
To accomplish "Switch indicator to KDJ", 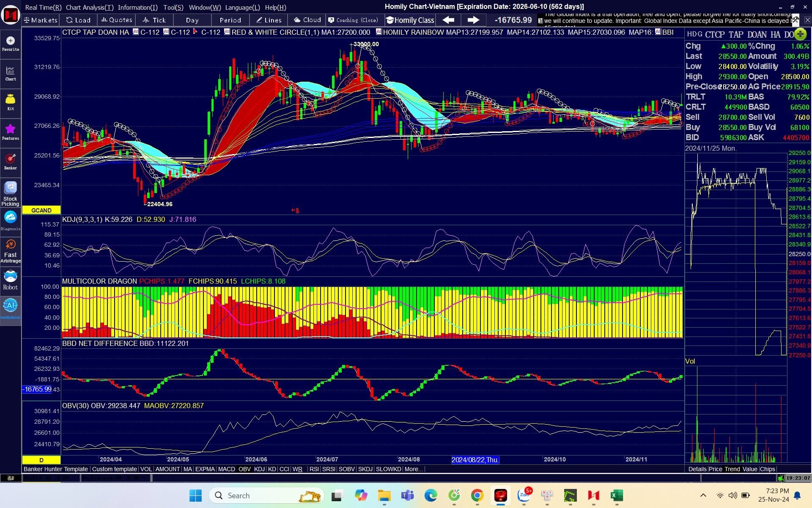I will click(259, 469).
